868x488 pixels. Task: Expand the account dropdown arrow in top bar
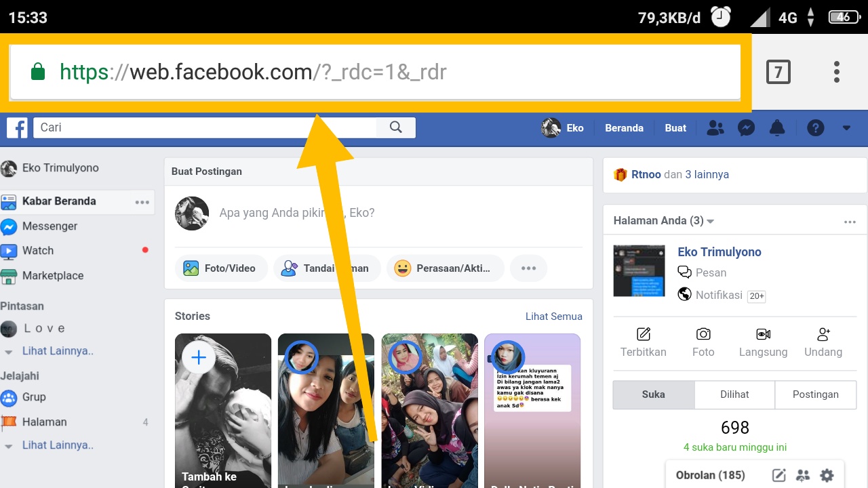pyautogui.click(x=846, y=128)
